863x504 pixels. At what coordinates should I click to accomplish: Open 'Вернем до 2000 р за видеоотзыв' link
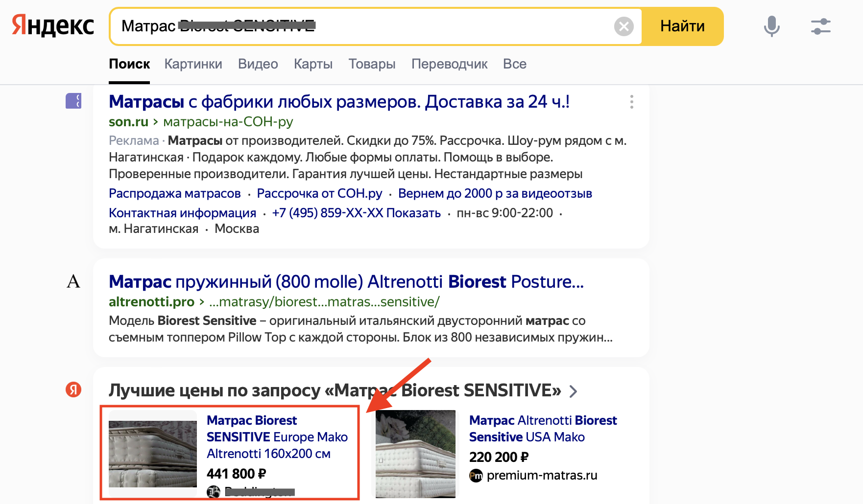click(x=495, y=194)
